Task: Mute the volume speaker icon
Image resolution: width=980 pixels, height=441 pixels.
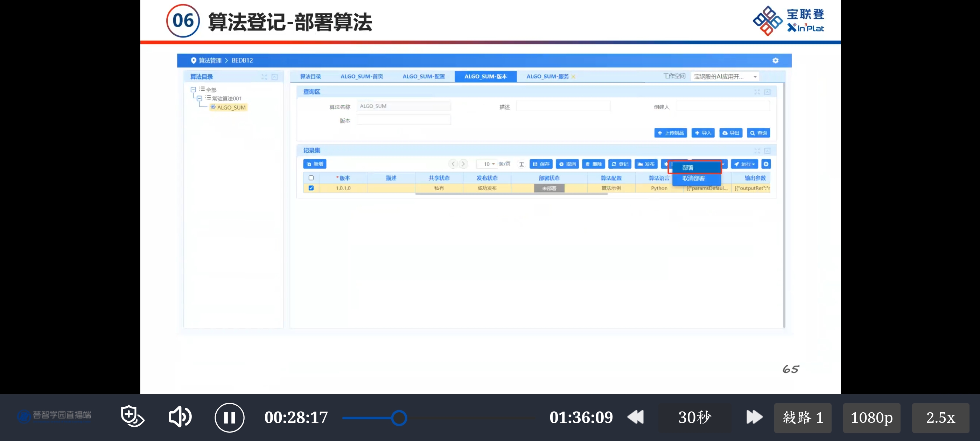Action: click(x=180, y=416)
